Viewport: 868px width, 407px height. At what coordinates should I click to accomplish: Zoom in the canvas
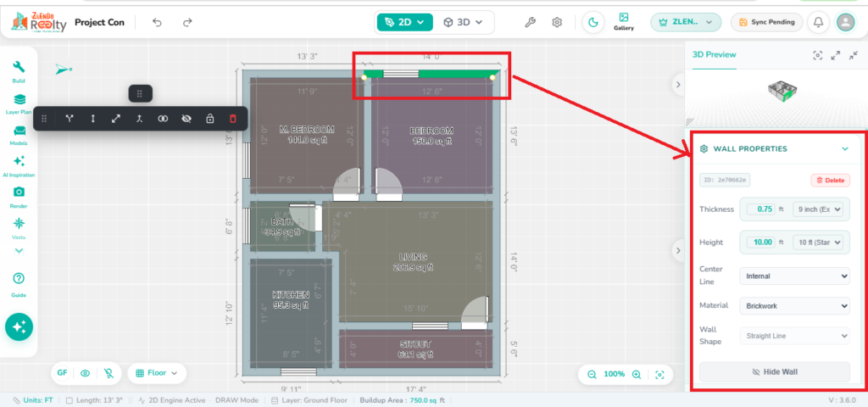pyautogui.click(x=637, y=374)
